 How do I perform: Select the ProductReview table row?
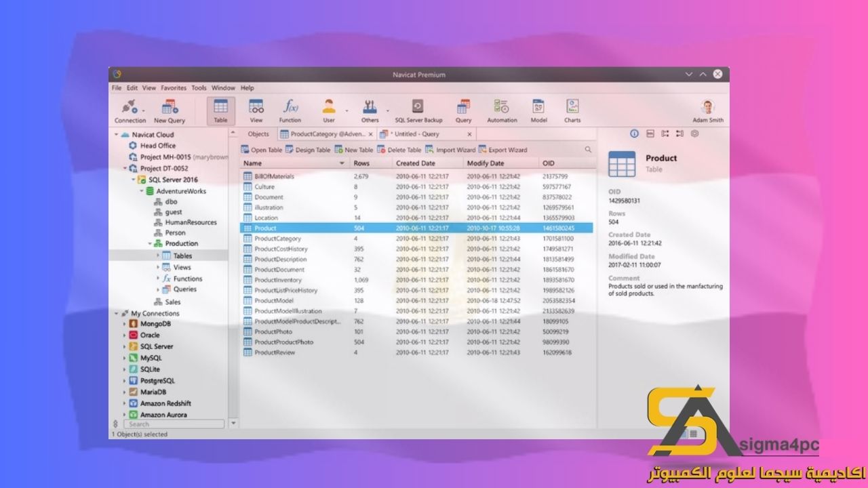click(417, 352)
